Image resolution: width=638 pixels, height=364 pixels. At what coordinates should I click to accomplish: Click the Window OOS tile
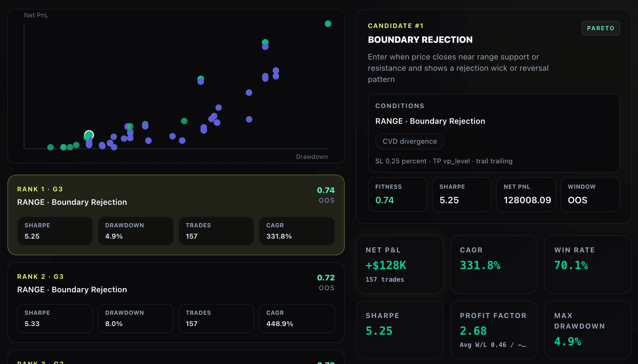590,195
